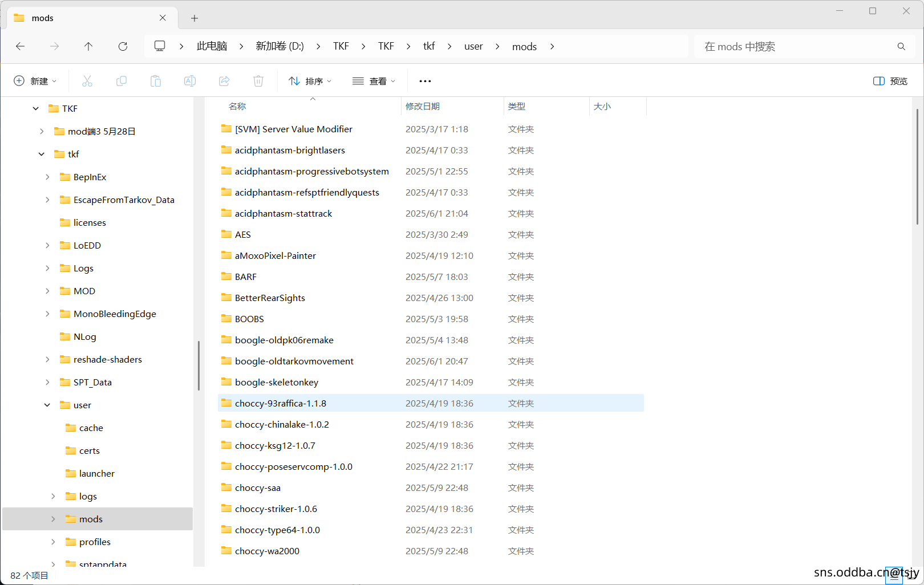This screenshot has height=585, width=924.
Task: Click folder icon of BOOBS row
Action: click(x=226, y=318)
